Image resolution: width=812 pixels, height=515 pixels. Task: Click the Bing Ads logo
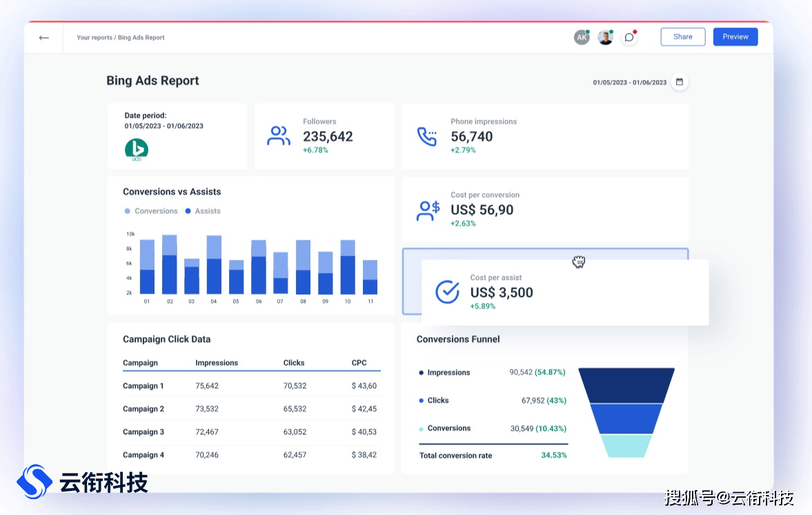click(x=137, y=150)
